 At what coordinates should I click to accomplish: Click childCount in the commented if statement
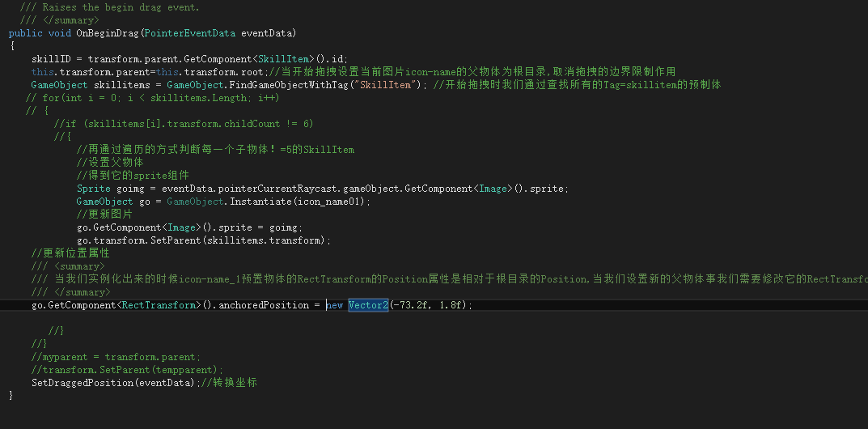point(253,124)
